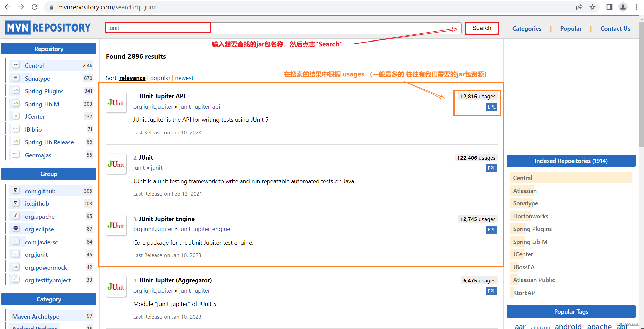
Task: Click the JUnit Jupiter (Aggregator) logo
Action: [x=116, y=287]
